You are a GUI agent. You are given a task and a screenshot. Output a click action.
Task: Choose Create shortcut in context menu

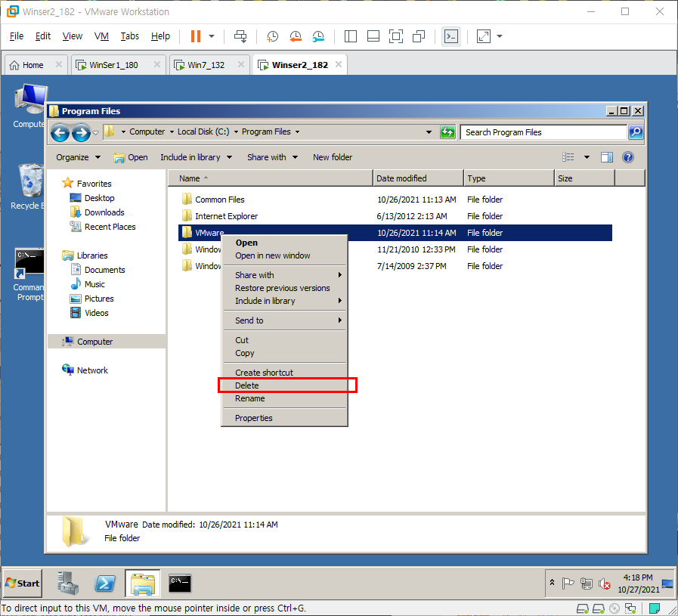click(x=284, y=372)
